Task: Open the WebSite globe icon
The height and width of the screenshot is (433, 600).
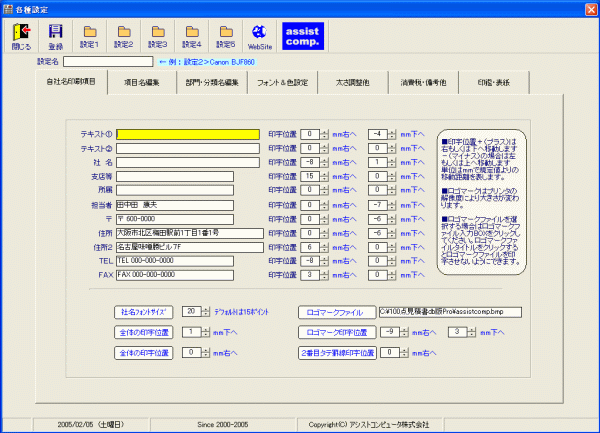Action: 260,36
